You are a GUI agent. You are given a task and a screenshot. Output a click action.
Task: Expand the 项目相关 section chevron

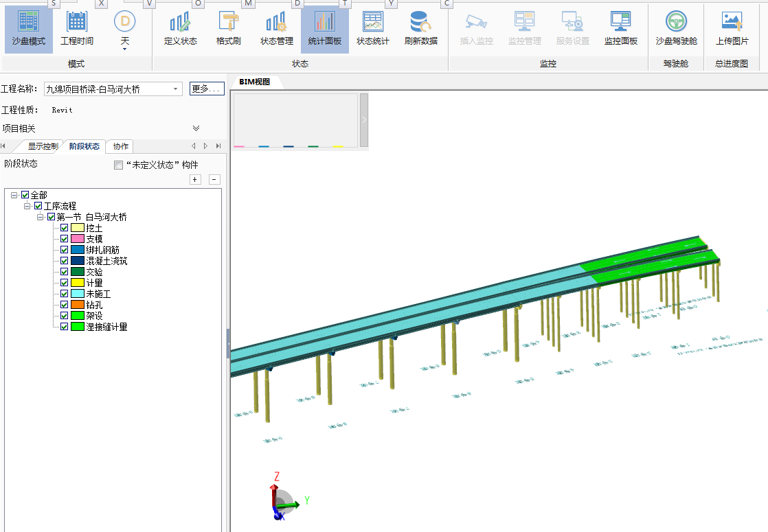point(196,128)
